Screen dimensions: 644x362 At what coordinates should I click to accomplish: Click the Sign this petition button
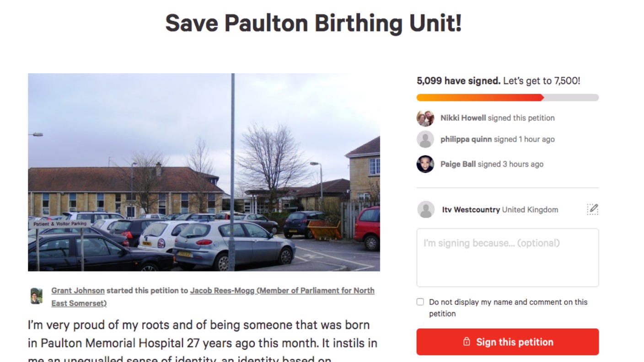pyautogui.click(x=508, y=342)
